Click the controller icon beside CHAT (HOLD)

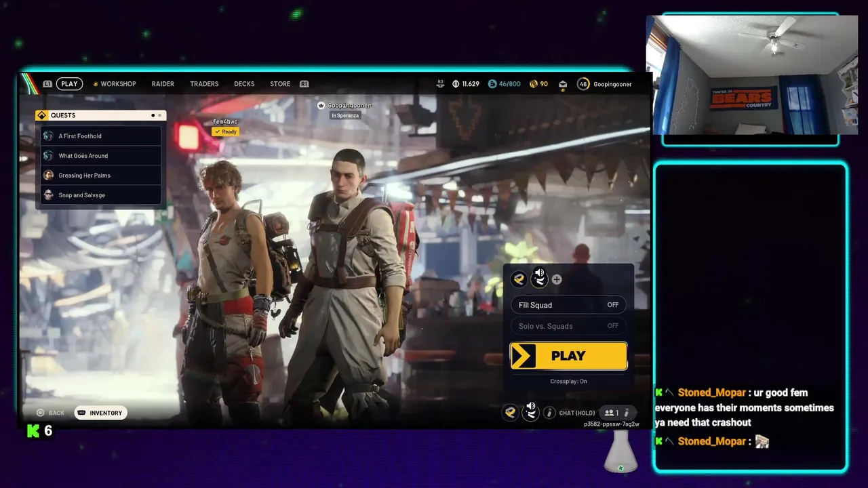click(x=549, y=413)
